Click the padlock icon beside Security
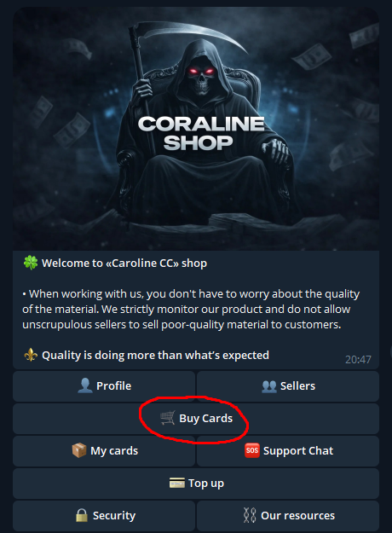Viewport: 392px width, 533px height. pos(82,515)
